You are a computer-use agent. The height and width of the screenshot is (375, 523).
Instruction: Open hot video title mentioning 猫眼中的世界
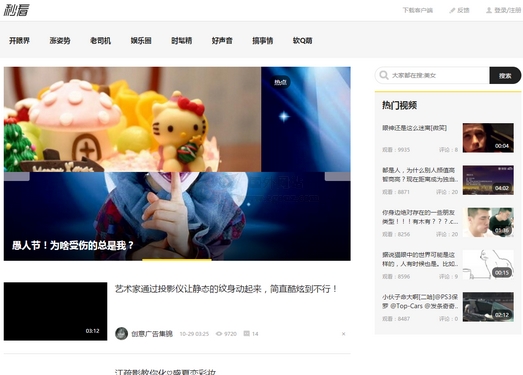pos(420,259)
